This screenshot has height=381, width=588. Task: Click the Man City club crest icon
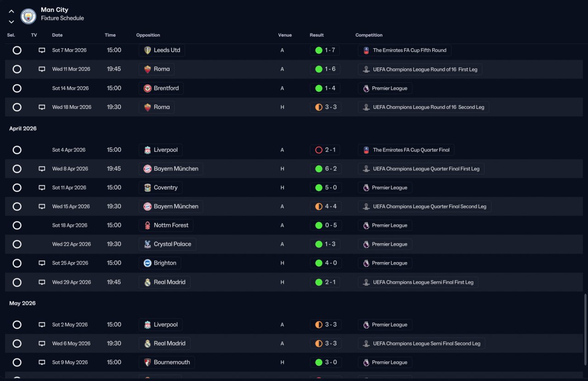[28, 17]
